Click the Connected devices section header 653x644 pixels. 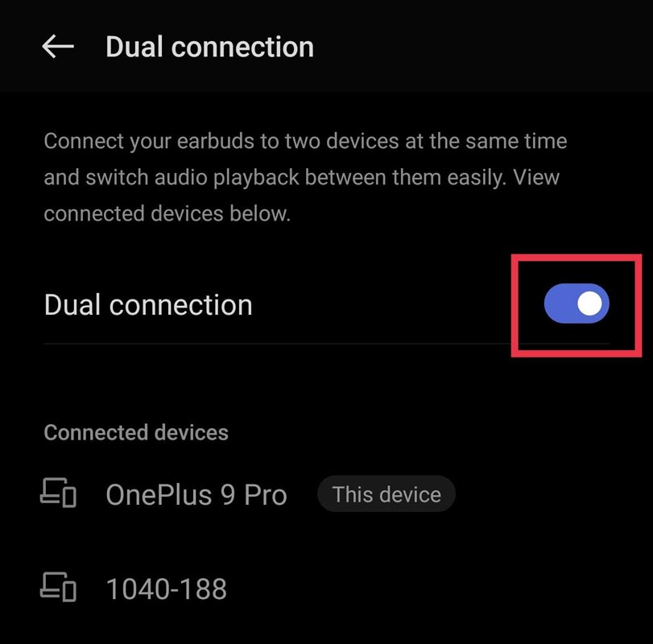point(136,432)
